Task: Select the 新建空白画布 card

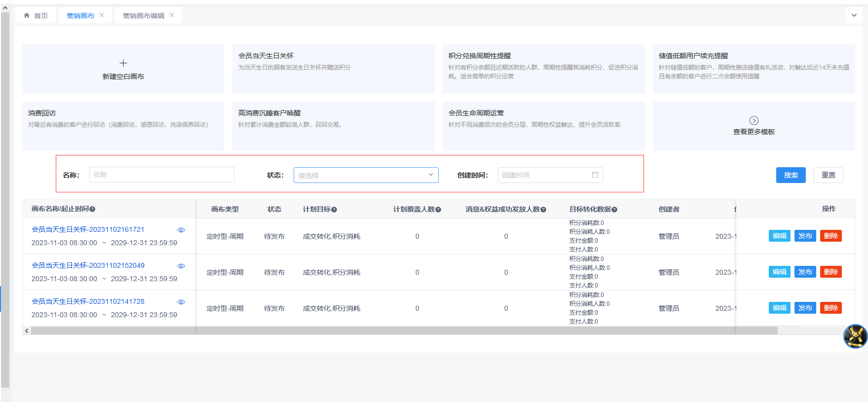Action: pyautogui.click(x=123, y=69)
